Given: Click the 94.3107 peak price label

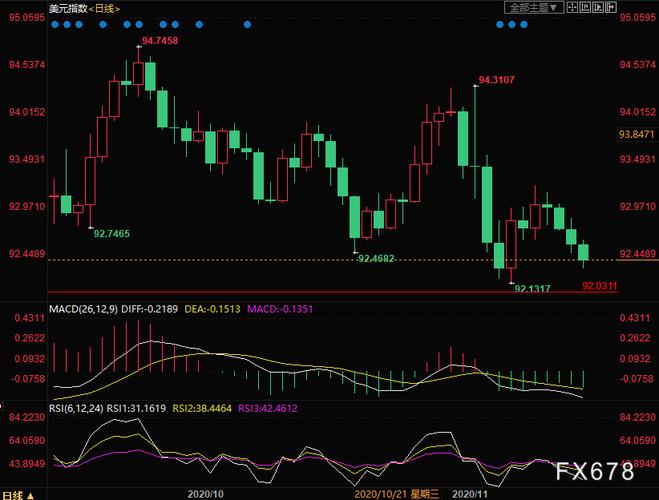Looking at the screenshot, I should (x=497, y=80).
